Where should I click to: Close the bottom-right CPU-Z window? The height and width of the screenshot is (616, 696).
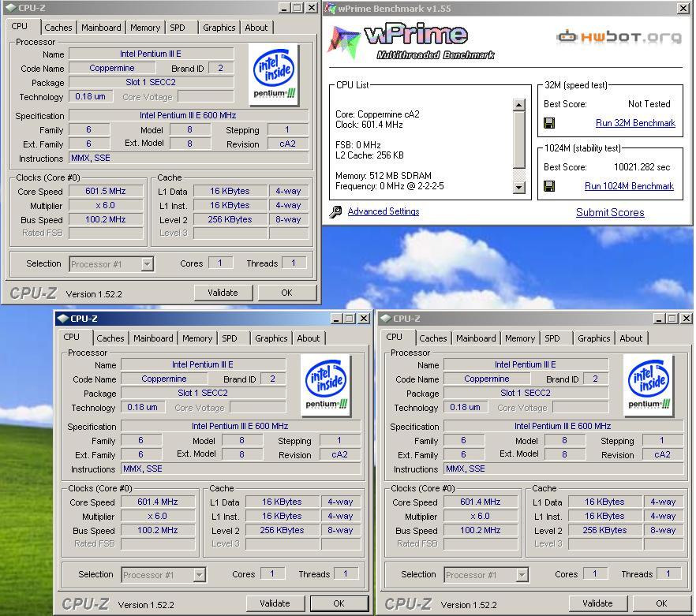pyautogui.click(x=686, y=318)
